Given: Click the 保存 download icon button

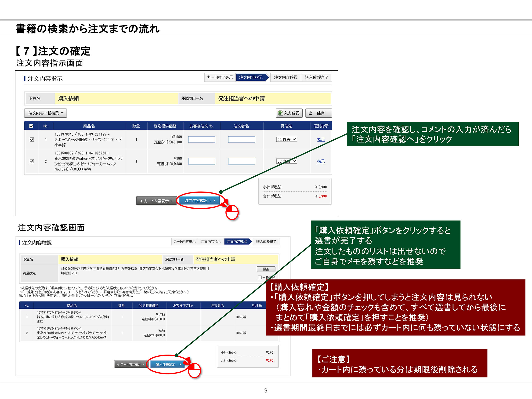Looking at the screenshot, I should coord(318,113).
